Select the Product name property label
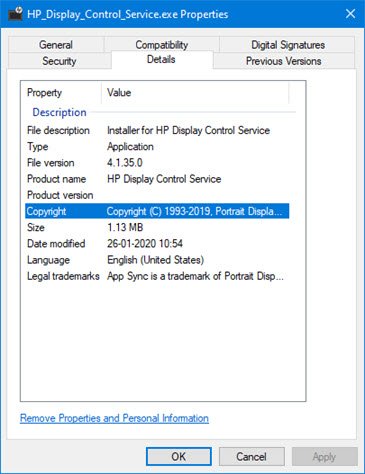 pyautogui.click(x=56, y=179)
